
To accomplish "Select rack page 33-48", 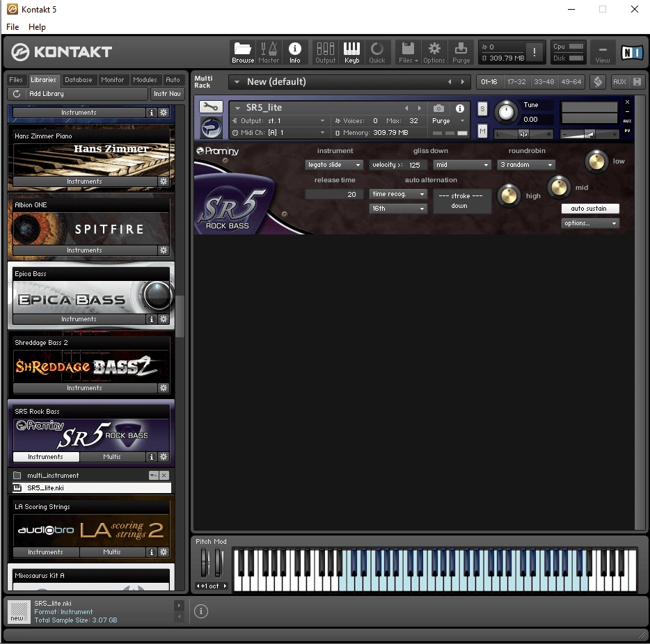I will pyautogui.click(x=544, y=82).
